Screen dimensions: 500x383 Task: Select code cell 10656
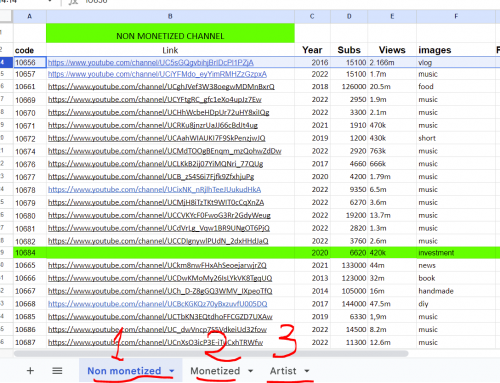30,62
